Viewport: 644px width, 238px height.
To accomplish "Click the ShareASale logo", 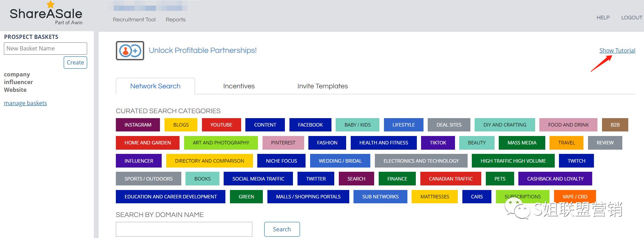I will [46, 15].
